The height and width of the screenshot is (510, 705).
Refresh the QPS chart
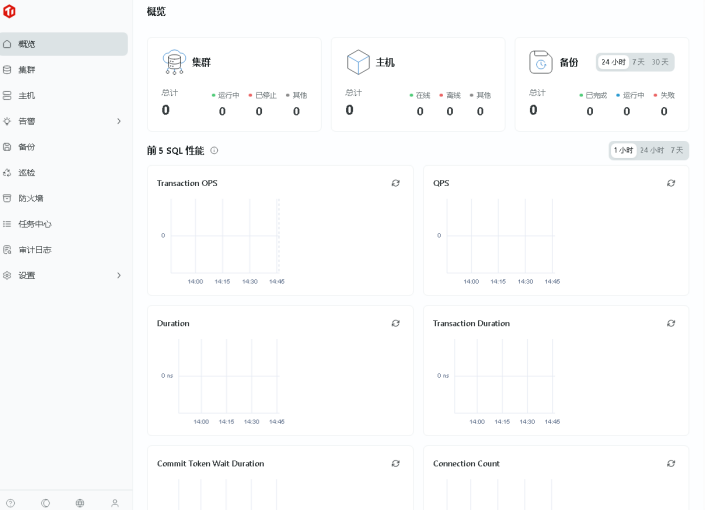671,183
